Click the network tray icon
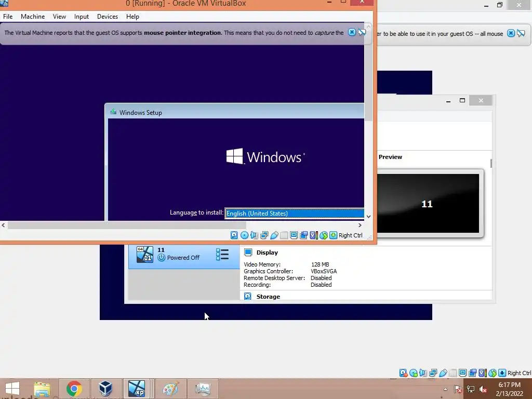 [471, 389]
